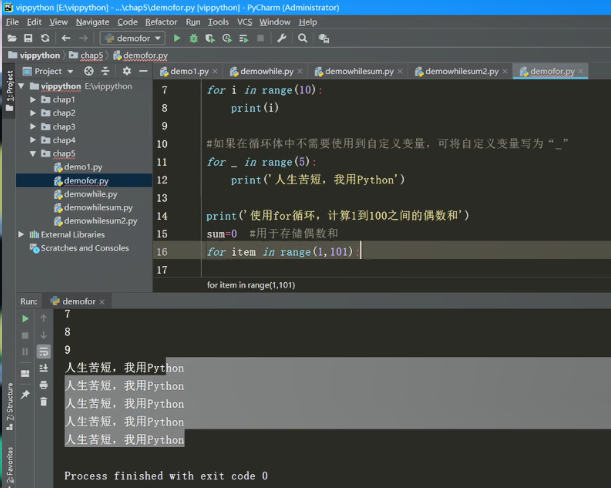Click the Open folder toolbar icon

12,38
